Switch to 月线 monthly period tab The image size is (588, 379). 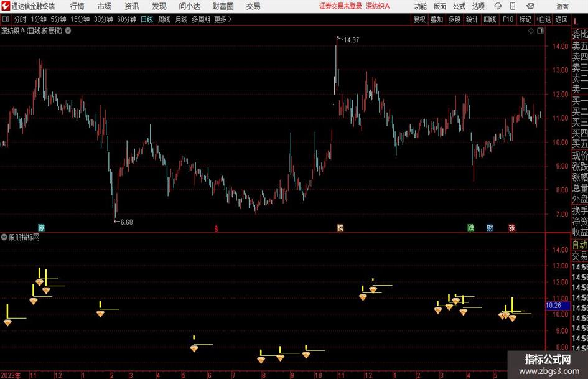181,19
